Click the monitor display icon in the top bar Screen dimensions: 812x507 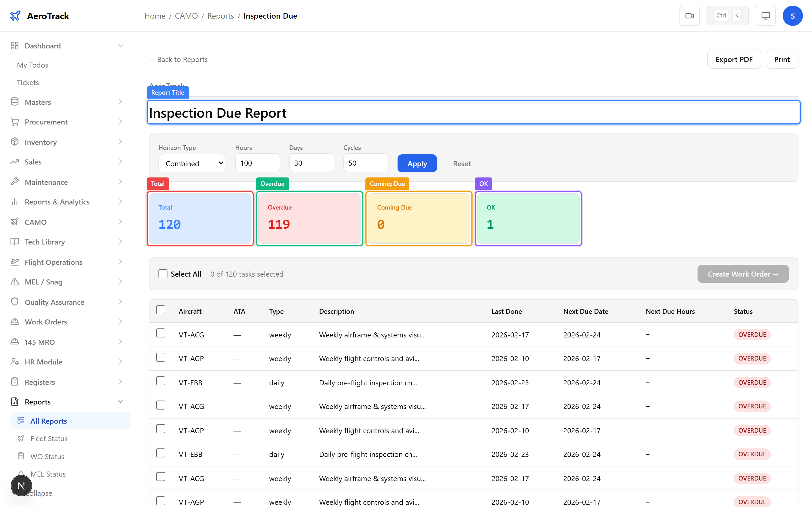click(x=765, y=15)
